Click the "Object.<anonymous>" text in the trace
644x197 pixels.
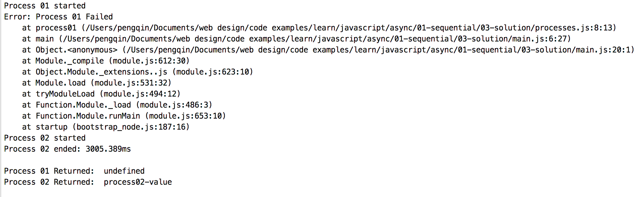[77, 50]
